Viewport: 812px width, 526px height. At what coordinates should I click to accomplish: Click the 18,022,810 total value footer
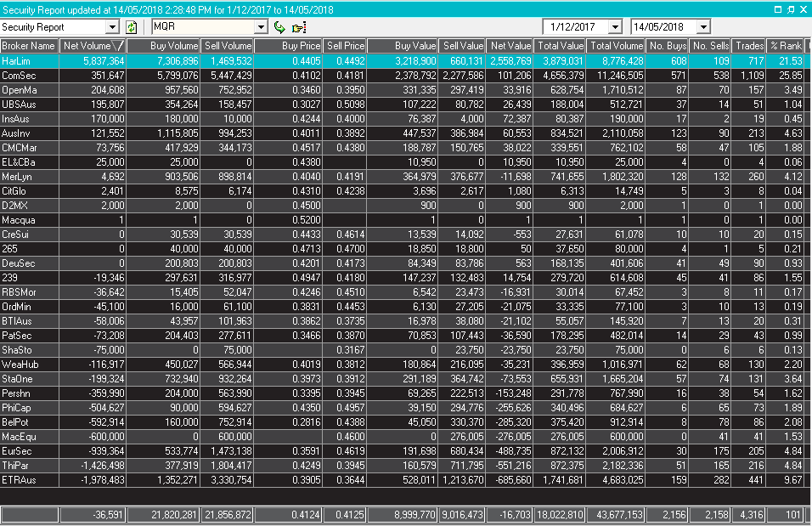click(x=560, y=516)
